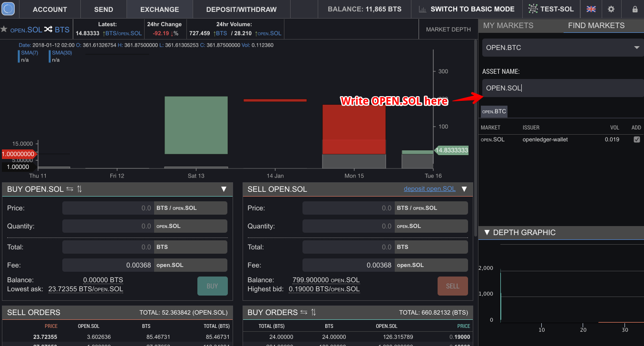Image resolution: width=644 pixels, height=346 pixels.
Task: Click the vertical scrollbar beside the chart
Action: point(475,138)
